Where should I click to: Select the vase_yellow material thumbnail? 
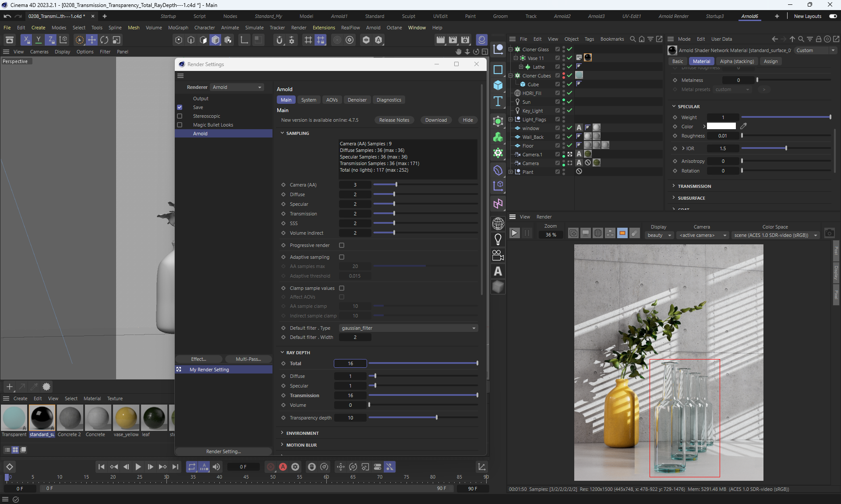tap(126, 418)
